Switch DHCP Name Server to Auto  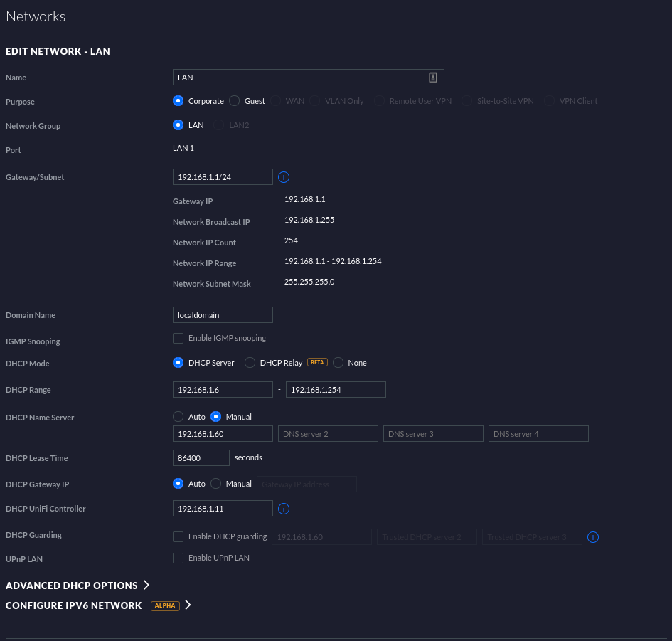point(178,417)
